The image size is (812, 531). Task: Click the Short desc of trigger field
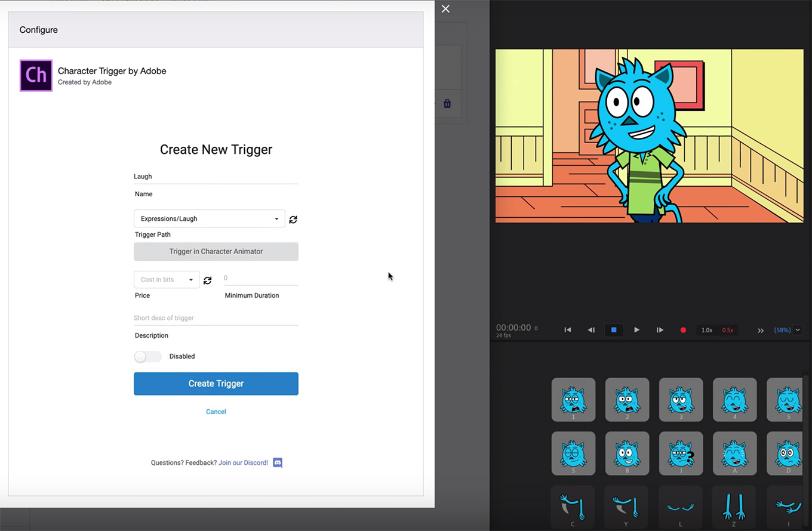(x=216, y=318)
